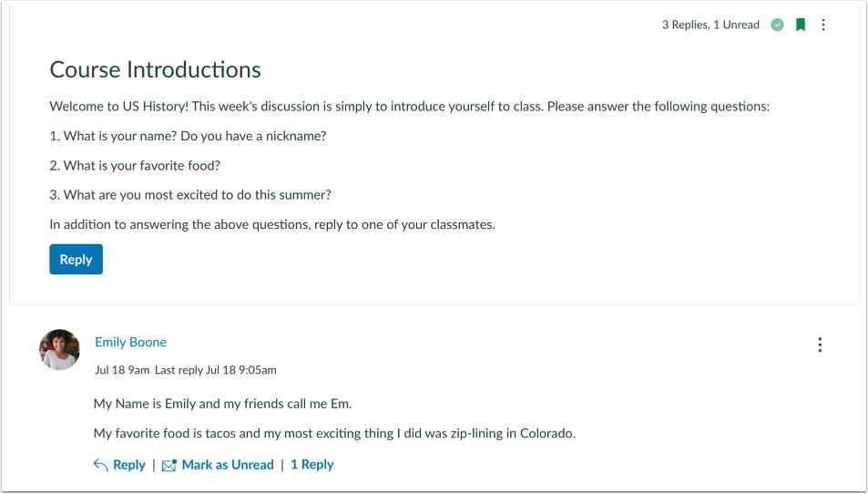Click Emily Boone's avatar photo

click(x=59, y=349)
